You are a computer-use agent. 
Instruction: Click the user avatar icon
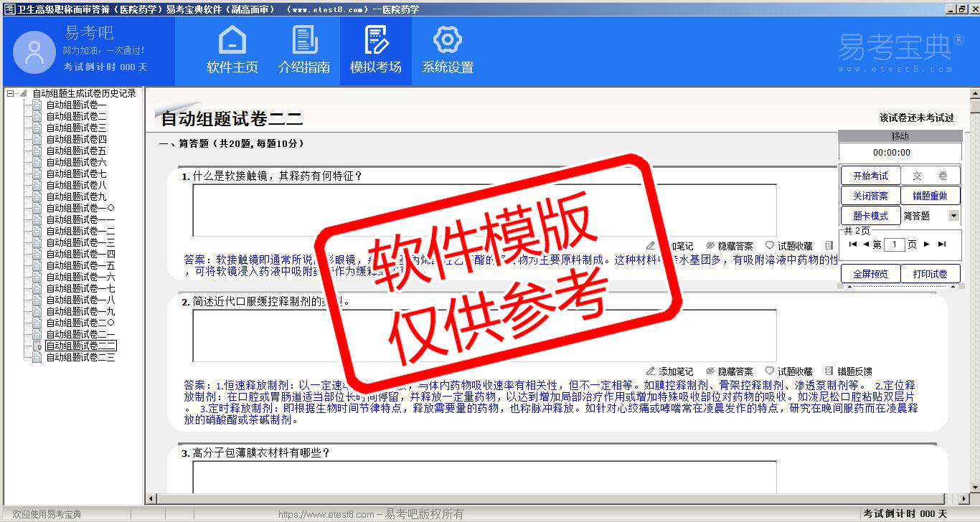tap(34, 52)
